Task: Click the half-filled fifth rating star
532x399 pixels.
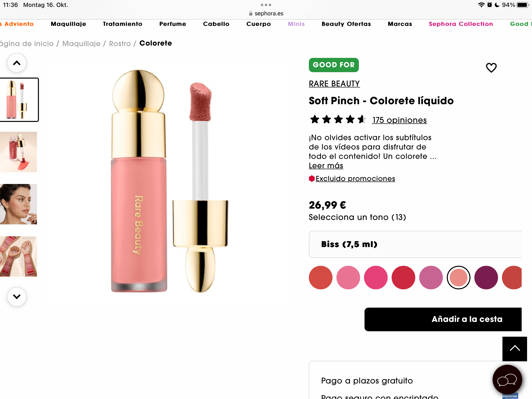Action: tap(362, 119)
